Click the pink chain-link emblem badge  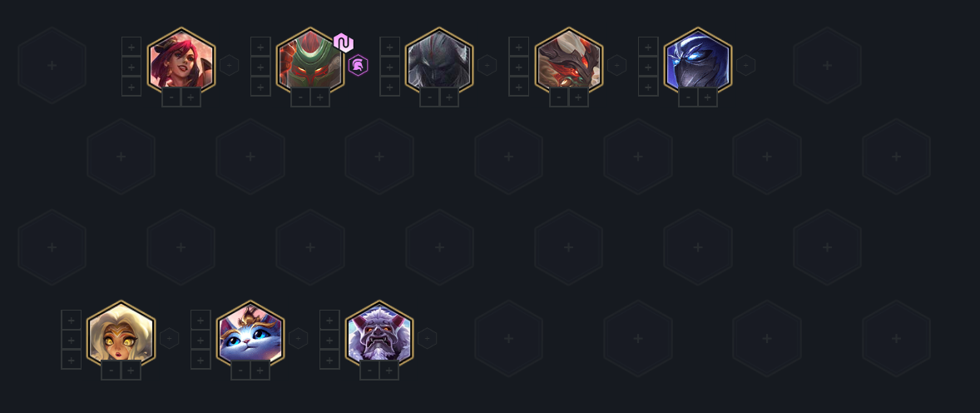tap(344, 42)
